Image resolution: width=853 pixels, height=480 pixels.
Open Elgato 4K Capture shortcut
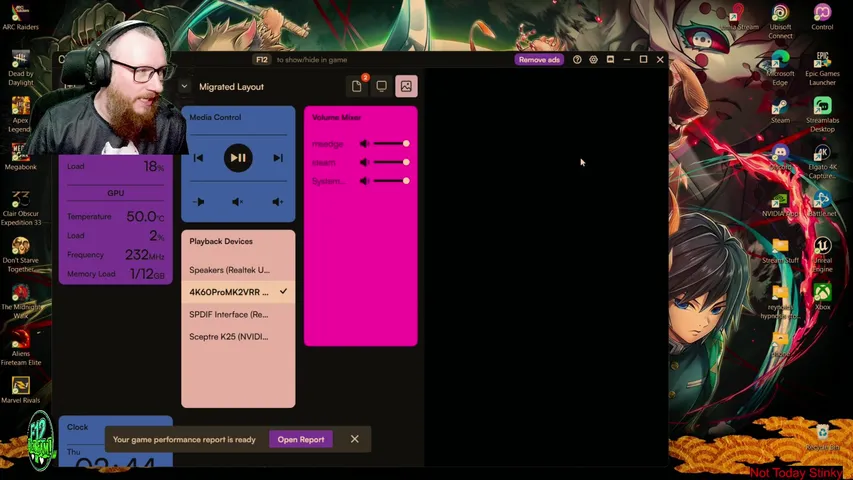point(822,162)
